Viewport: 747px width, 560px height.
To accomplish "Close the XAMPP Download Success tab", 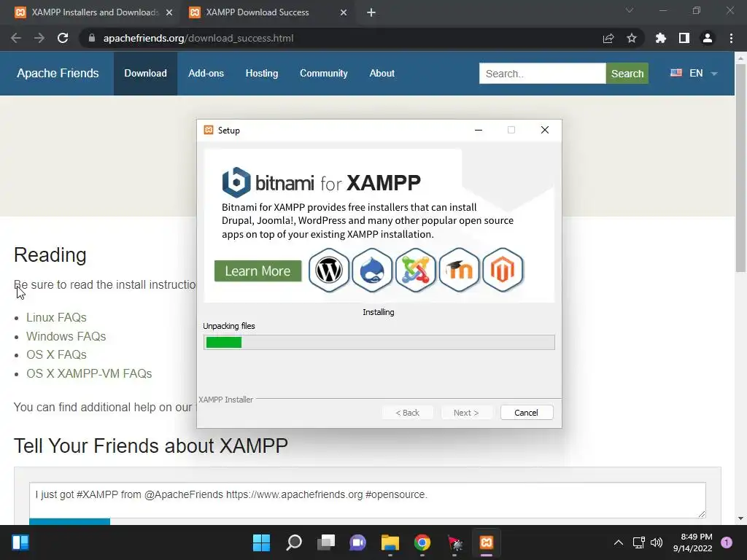I will tap(344, 12).
